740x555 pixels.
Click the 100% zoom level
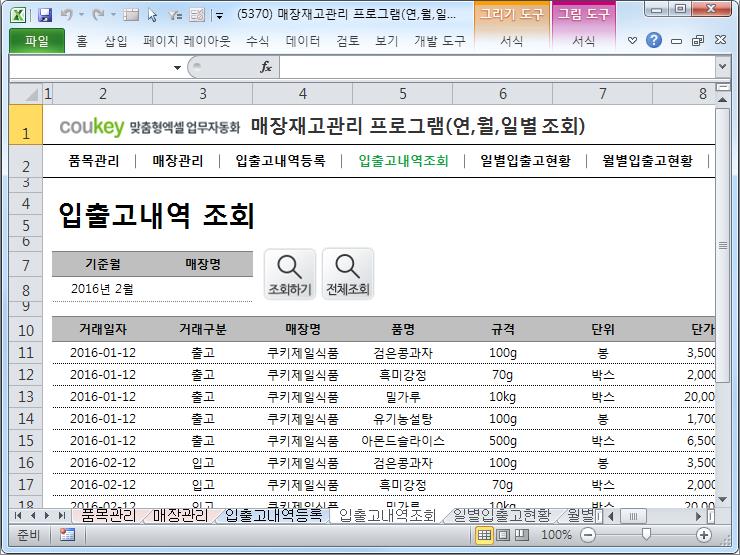tap(556, 535)
